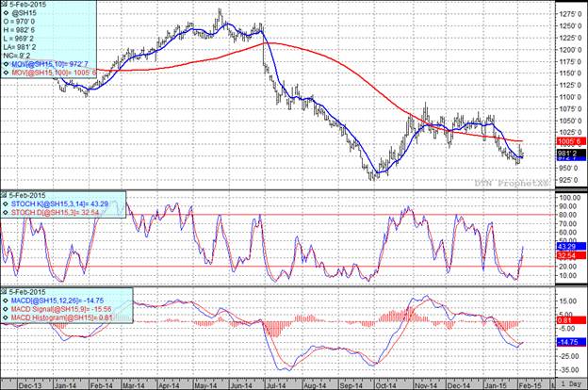Click the Mar-14 label on time axis
This screenshot has width=588, height=390.
pos(134,385)
